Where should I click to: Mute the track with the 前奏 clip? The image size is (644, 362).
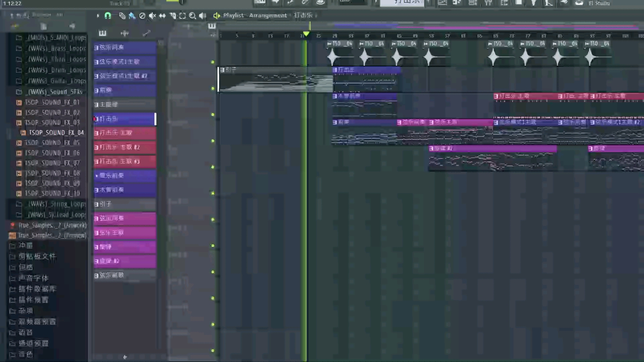(x=213, y=141)
